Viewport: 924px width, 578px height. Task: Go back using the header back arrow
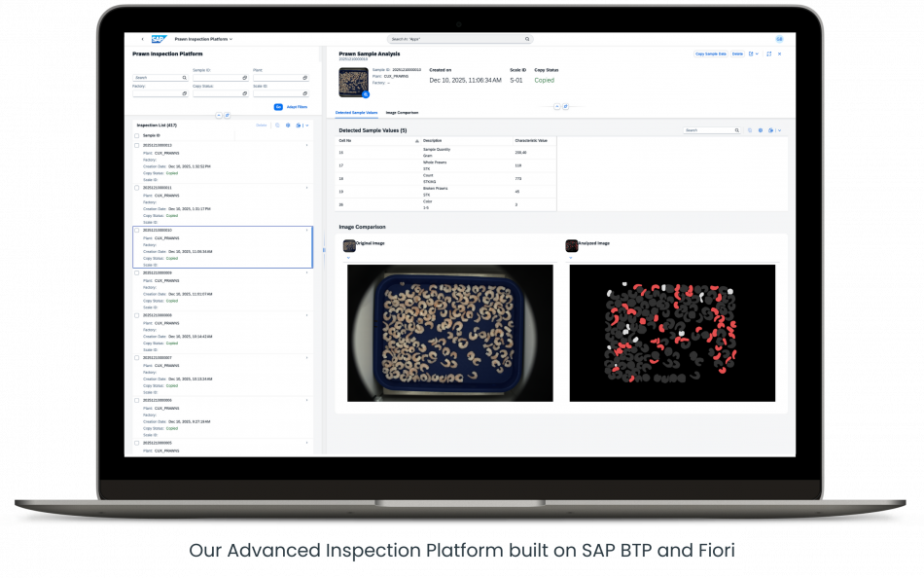(142, 39)
